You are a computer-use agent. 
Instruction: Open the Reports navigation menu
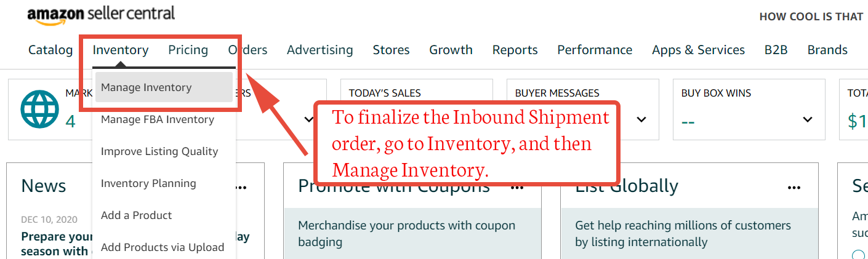(515, 50)
